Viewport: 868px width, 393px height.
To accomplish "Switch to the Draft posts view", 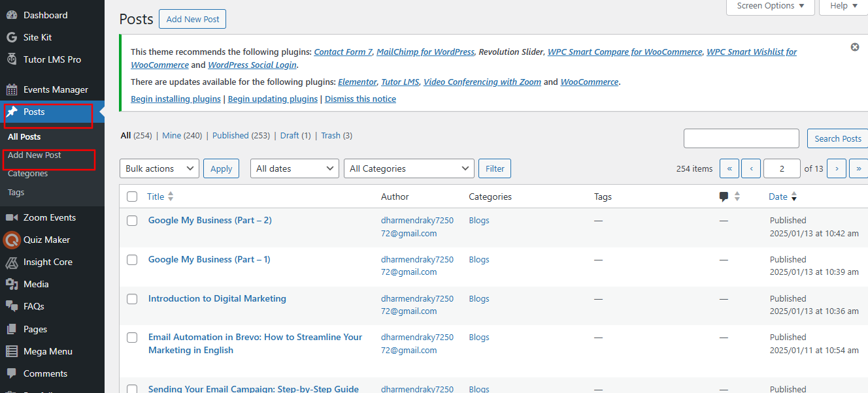I will [290, 136].
